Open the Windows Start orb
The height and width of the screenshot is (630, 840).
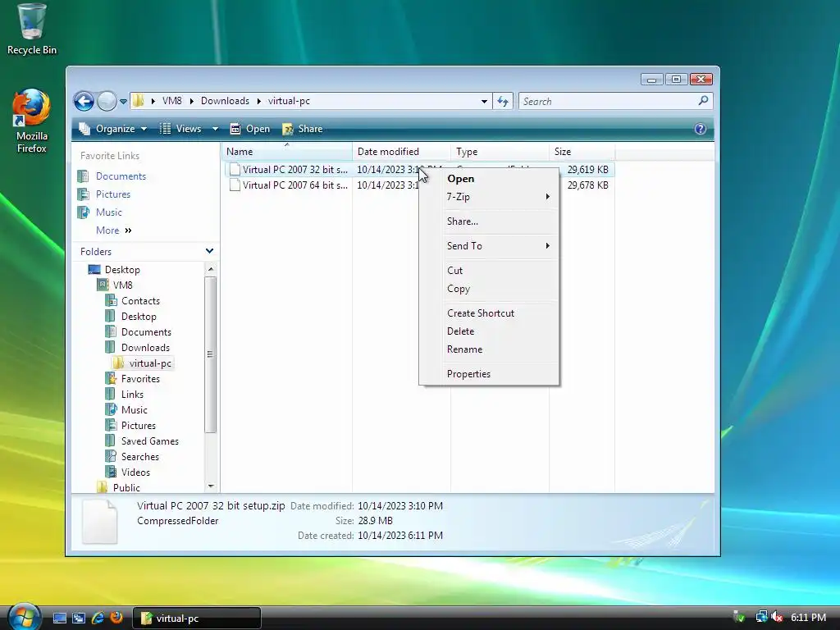point(24,617)
